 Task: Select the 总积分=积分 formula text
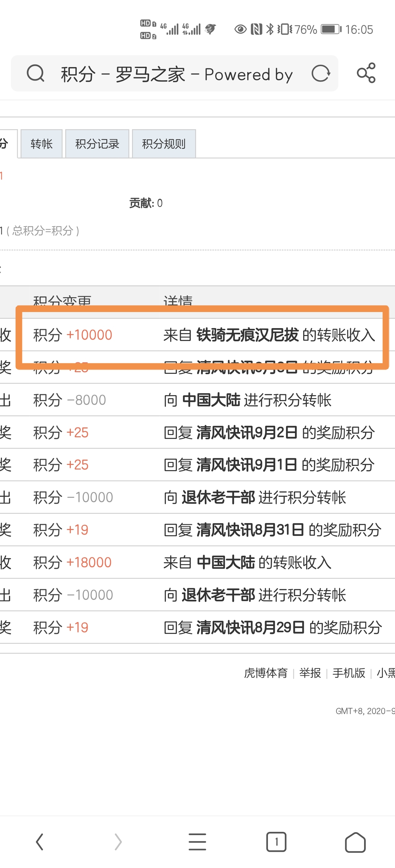(x=42, y=231)
